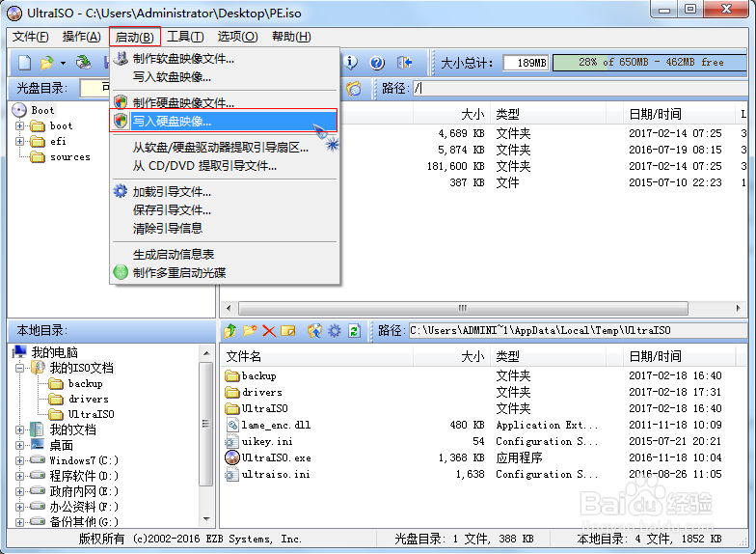The image size is (756, 554).
Task: Expand the 政府内网 (E:) drive node
Action: click(x=19, y=492)
